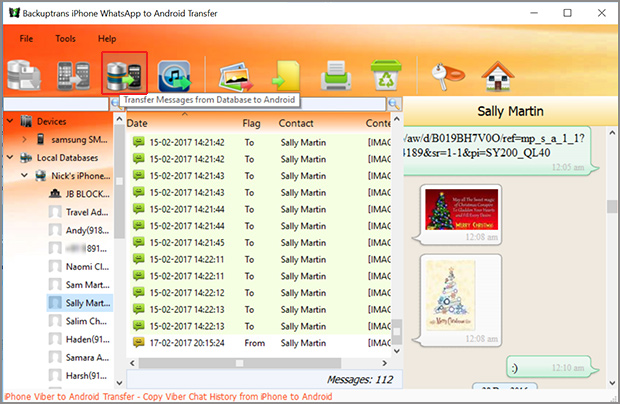Open the Tools menu

click(65, 39)
